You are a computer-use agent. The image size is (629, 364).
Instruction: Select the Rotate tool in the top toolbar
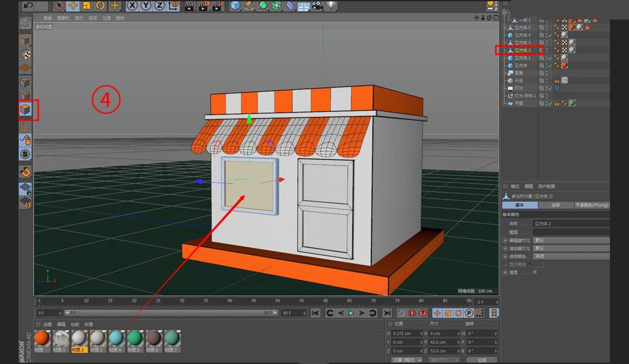click(100, 6)
